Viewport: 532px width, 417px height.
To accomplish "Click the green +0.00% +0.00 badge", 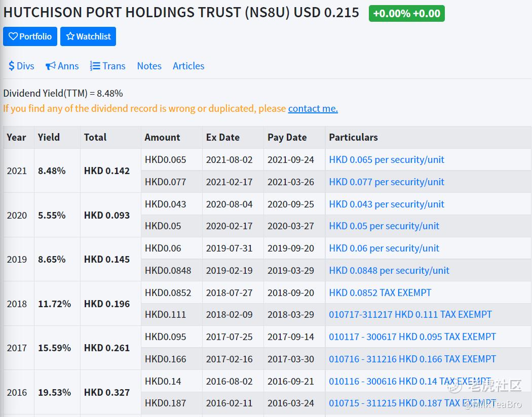I will (406, 14).
